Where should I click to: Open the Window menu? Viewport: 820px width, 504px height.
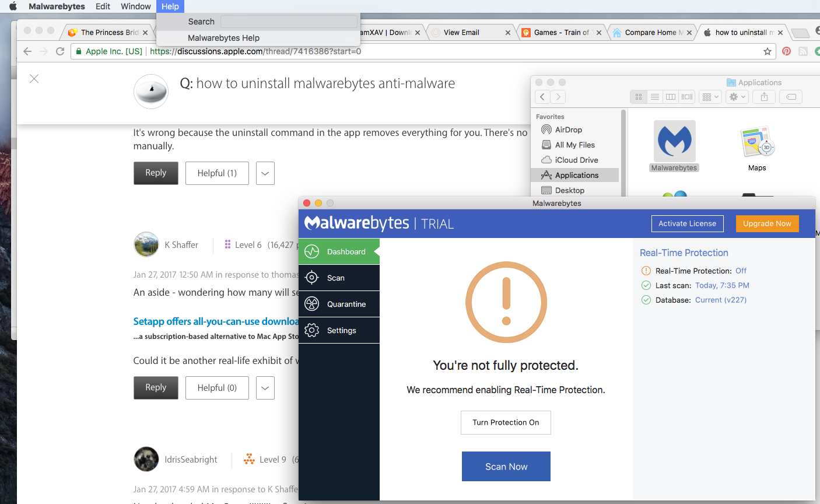[x=136, y=6]
